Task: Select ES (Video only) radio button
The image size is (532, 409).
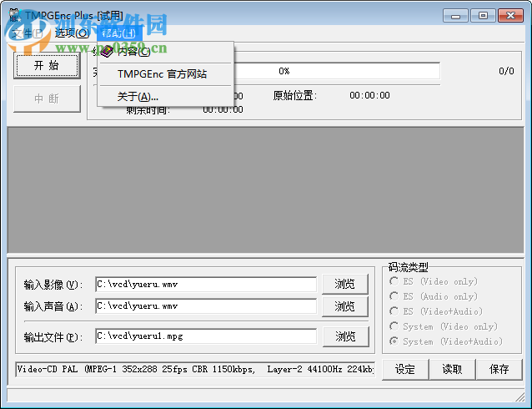Action: (434, 281)
